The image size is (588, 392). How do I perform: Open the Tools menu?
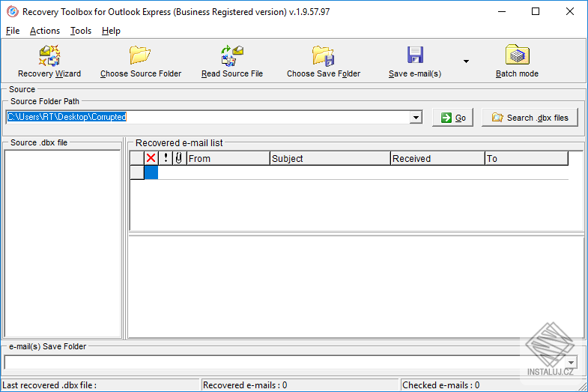(81, 31)
